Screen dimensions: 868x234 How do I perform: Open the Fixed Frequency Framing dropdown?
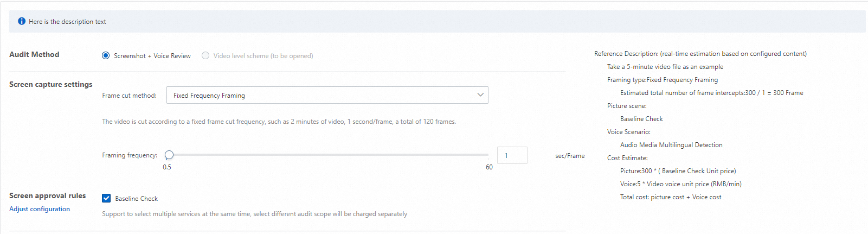[327, 95]
